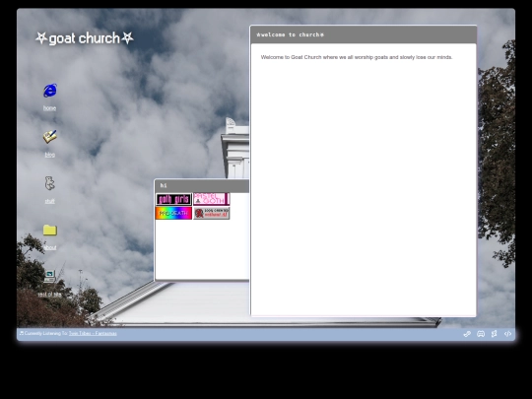Click the code brackets icon
The image size is (532, 399).
507,334
